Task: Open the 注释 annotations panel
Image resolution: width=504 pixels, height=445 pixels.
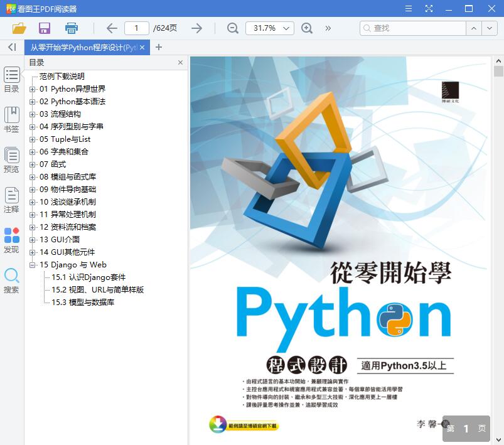Action: [x=11, y=200]
